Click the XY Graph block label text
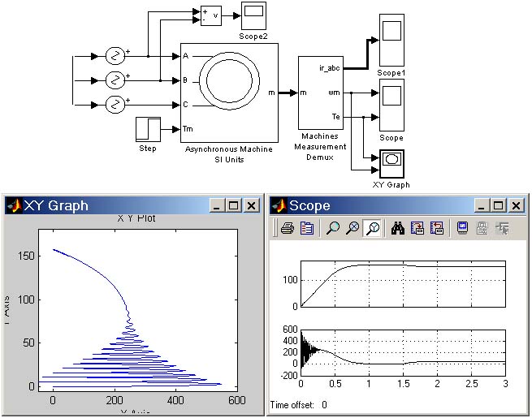 coord(391,185)
